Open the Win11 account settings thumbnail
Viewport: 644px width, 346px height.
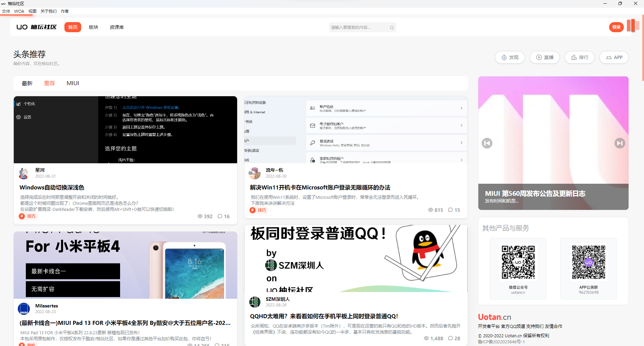pyautogui.click(x=356, y=130)
